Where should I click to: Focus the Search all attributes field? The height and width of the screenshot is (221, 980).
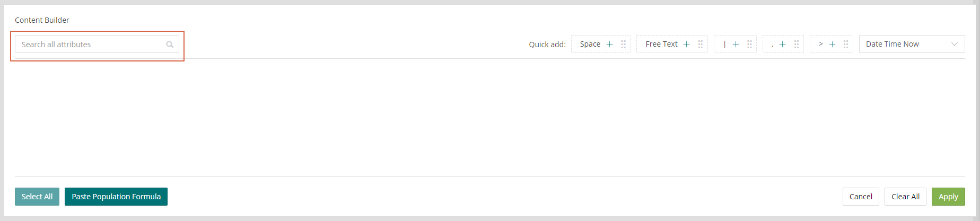click(x=97, y=44)
